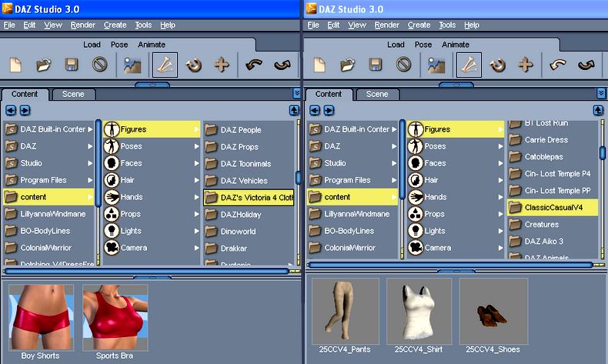Image resolution: width=608 pixels, height=364 pixels.
Task: Expand Lights arrow in right window
Action: 500,231
